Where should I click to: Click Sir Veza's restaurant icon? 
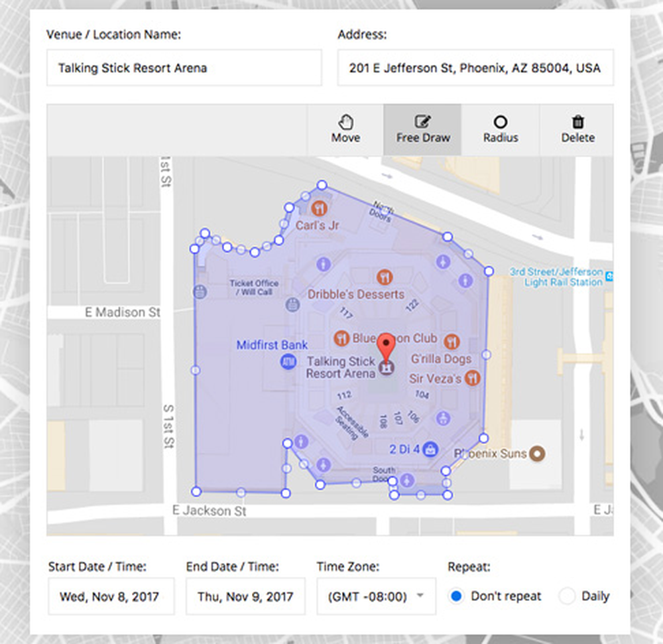click(472, 377)
